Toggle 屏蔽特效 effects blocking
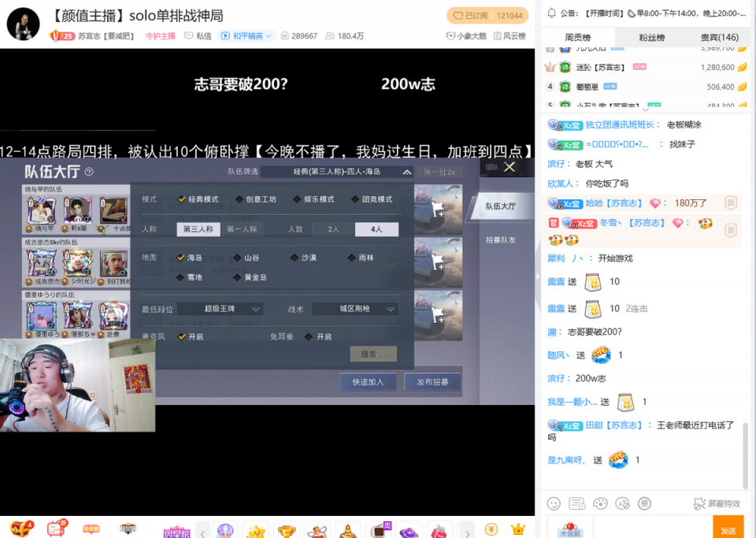Viewport: 756px width, 538px height. 717,504
